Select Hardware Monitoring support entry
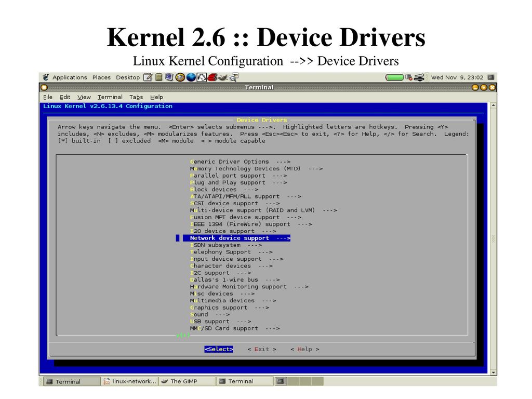 click(x=249, y=287)
